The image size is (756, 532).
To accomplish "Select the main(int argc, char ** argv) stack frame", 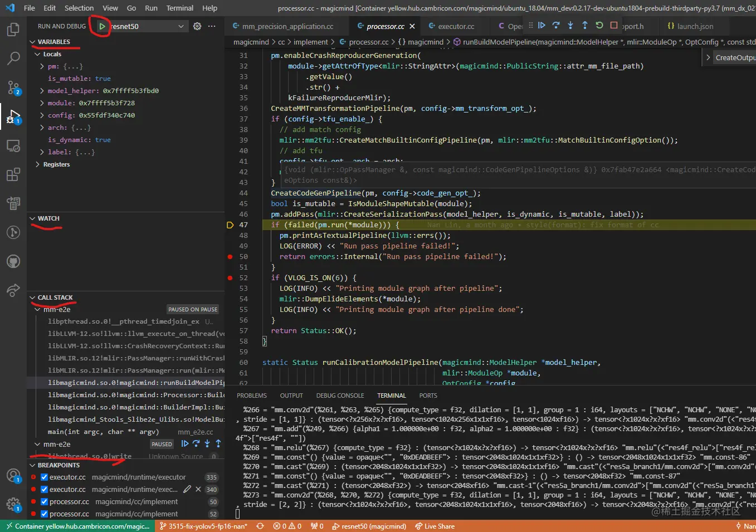I will pos(103,432).
